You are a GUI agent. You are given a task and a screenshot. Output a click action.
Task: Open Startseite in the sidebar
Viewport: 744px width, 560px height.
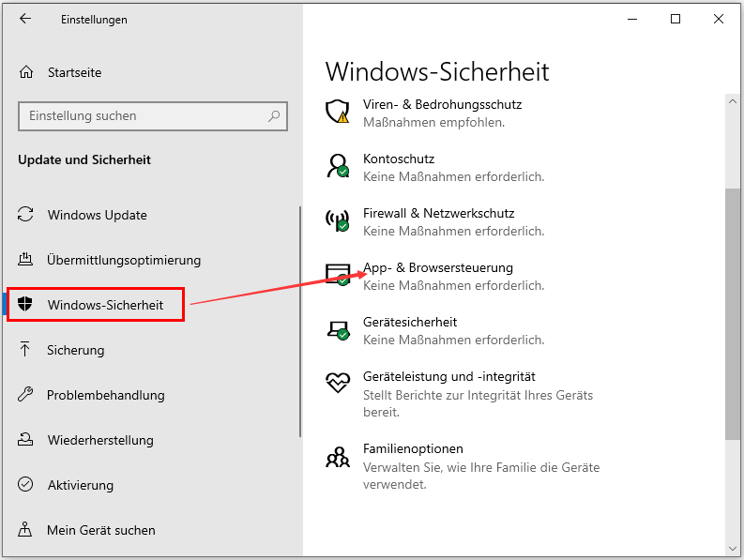point(74,72)
